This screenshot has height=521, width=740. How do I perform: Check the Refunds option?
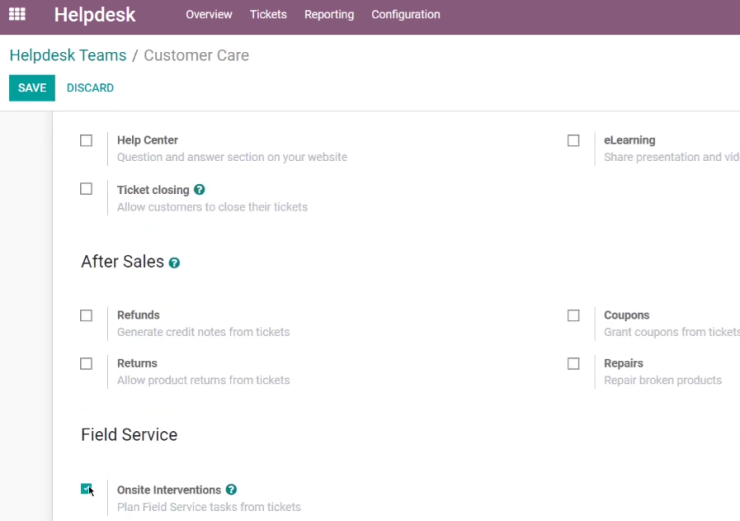pyautogui.click(x=86, y=315)
